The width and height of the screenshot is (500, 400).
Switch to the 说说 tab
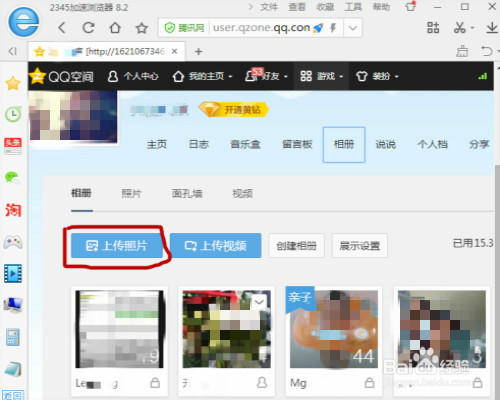click(386, 144)
